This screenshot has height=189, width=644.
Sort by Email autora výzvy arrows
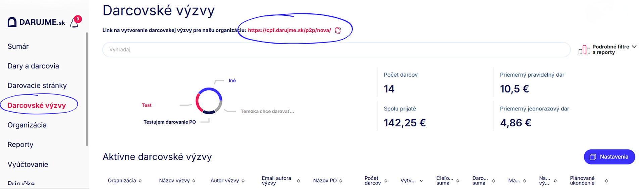coord(298,181)
